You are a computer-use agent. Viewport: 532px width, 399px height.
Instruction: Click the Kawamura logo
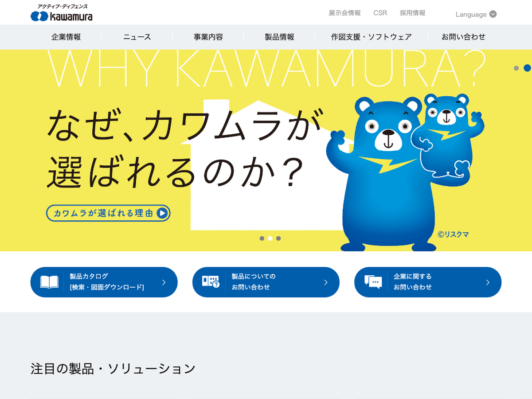(62, 13)
